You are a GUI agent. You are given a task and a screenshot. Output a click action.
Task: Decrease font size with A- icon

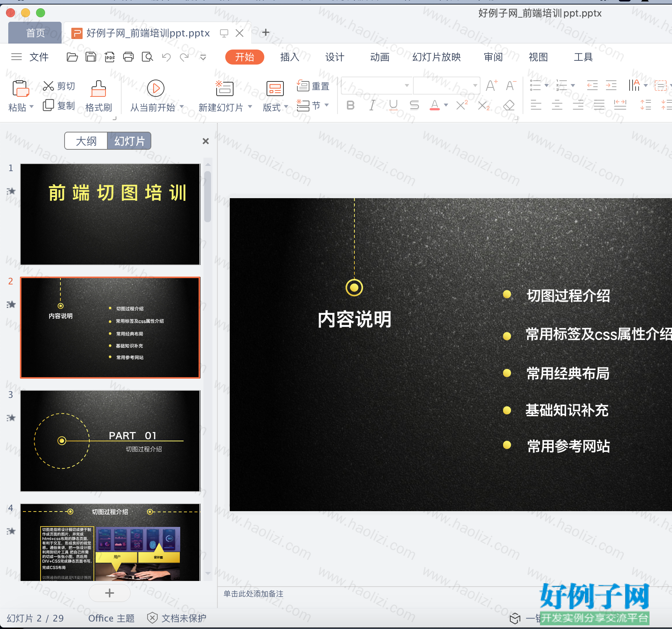click(511, 86)
